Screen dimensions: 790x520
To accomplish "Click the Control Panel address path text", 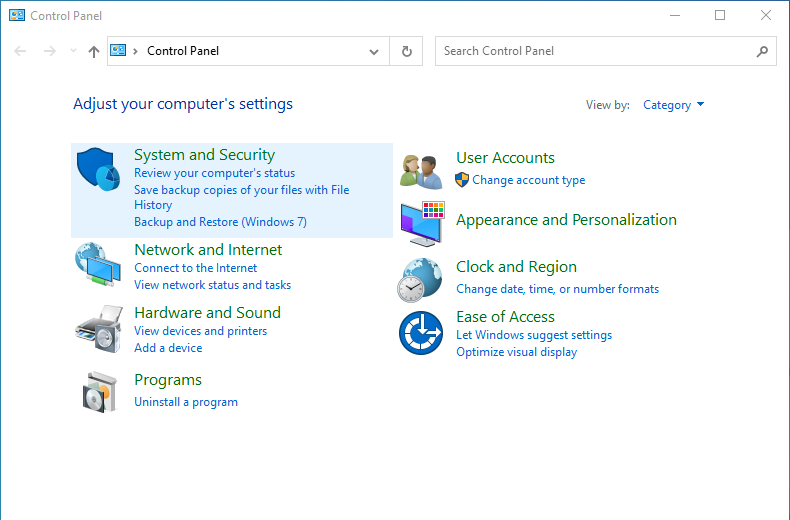I will click(x=183, y=51).
